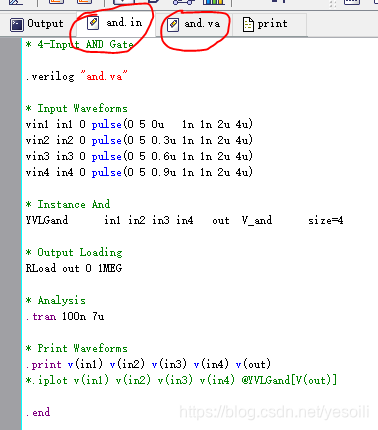Switch to the print tab
378x430 pixels.
266,24
